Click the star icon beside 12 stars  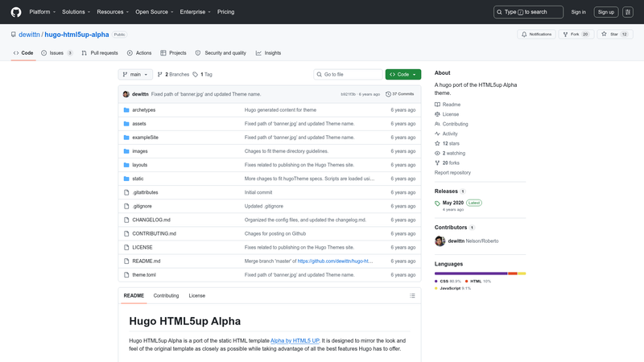pos(437,143)
